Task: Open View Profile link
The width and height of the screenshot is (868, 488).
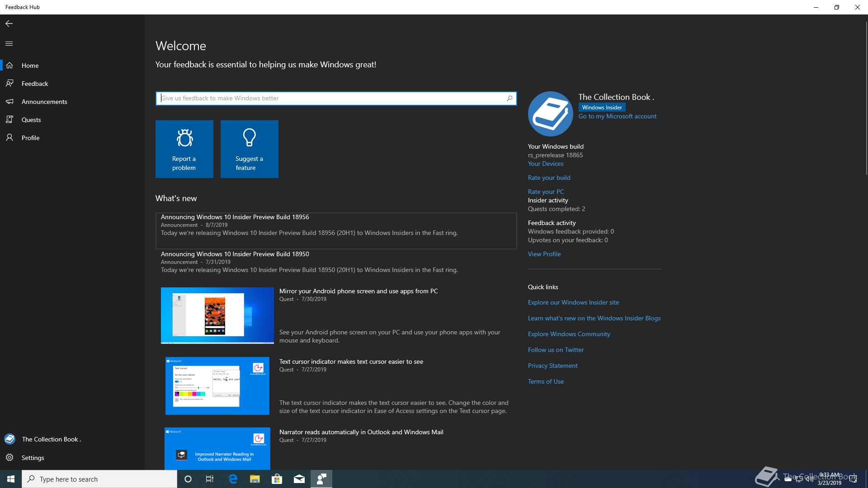Action: coord(544,254)
